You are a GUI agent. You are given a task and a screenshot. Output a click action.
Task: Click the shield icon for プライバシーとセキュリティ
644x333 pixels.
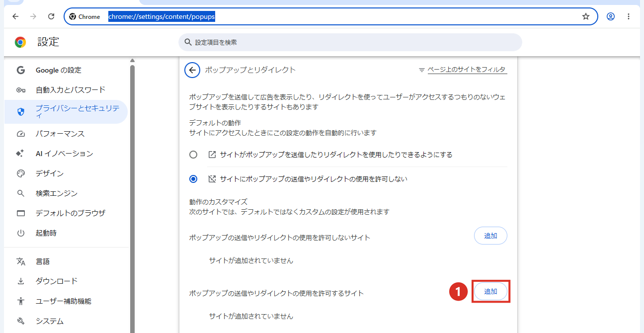coord(20,112)
